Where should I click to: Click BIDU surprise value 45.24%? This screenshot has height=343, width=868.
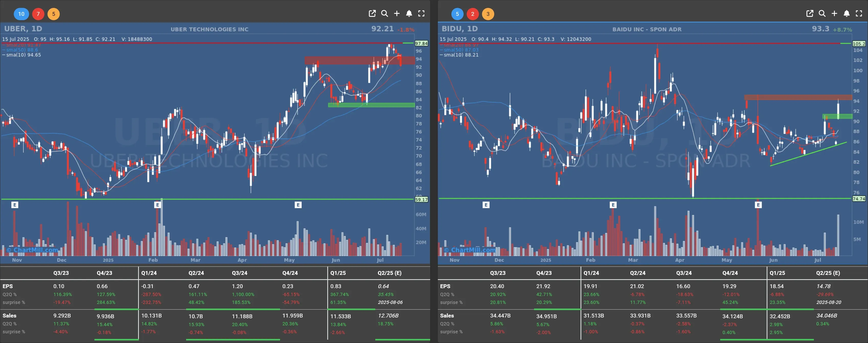pyautogui.click(x=730, y=302)
